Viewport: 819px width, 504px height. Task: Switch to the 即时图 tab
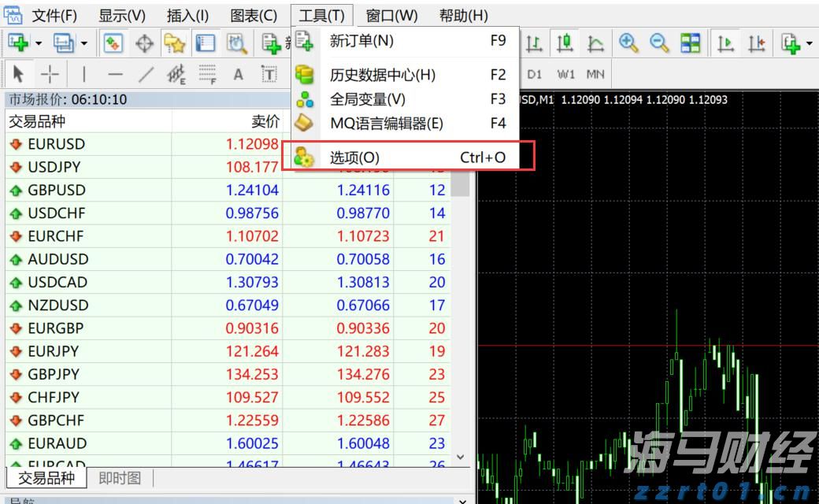(118, 477)
